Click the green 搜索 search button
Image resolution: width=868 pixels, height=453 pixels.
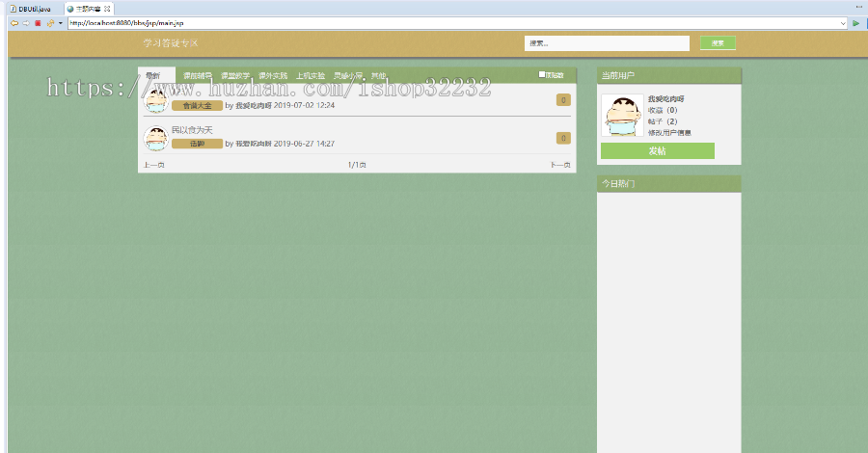point(718,43)
